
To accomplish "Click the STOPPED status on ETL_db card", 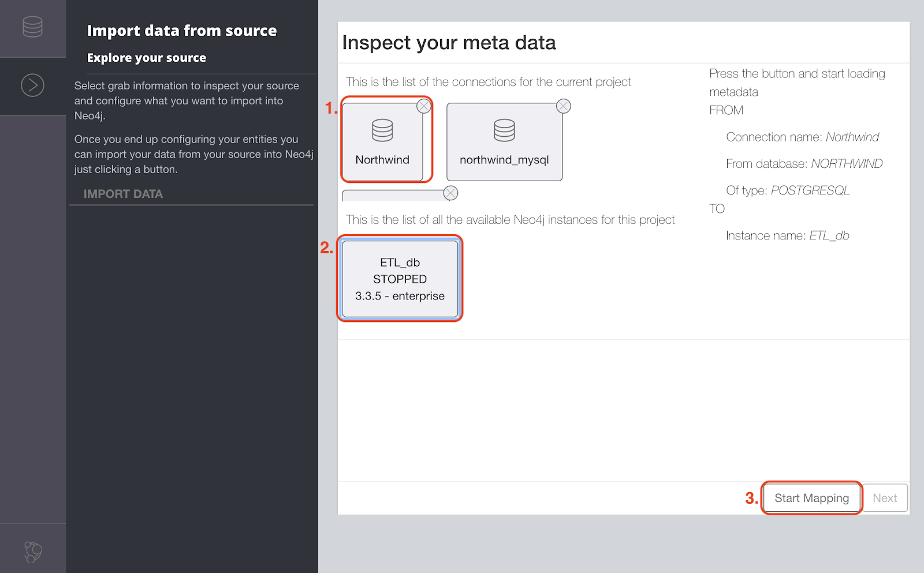I will [x=400, y=279].
